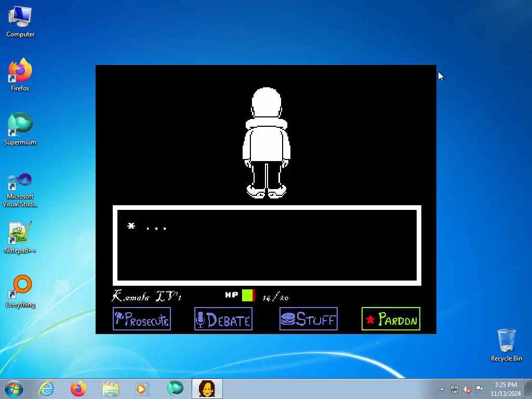Image resolution: width=532 pixels, height=399 pixels.
Task: Click the Prosecute button in the game
Action: [142, 318]
